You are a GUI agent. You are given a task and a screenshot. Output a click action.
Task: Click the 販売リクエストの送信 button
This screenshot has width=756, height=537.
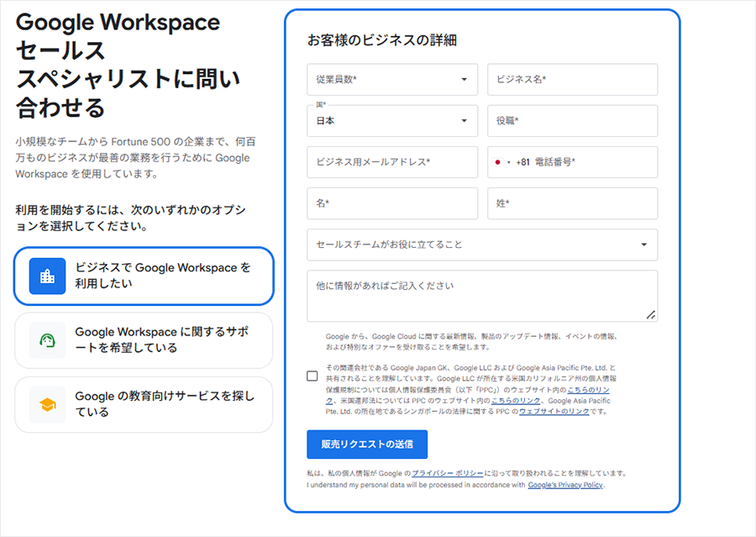(x=367, y=444)
